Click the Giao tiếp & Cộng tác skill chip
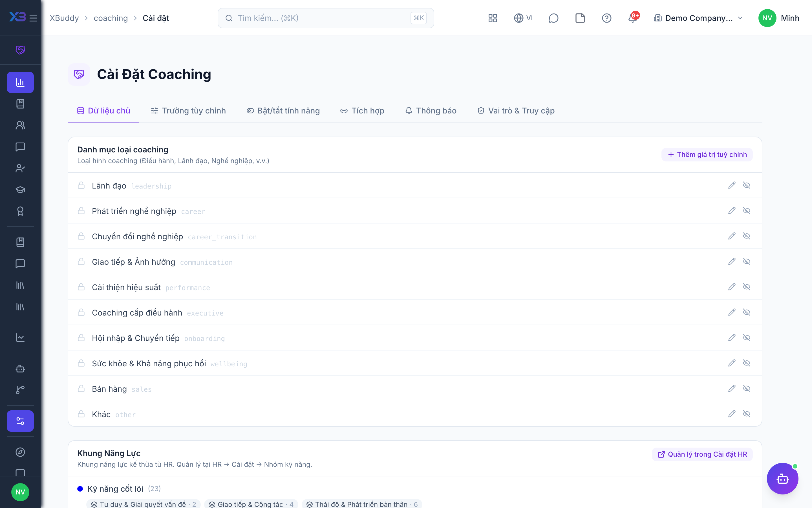This screenshot has height=508, width=812. click(251, 504)
